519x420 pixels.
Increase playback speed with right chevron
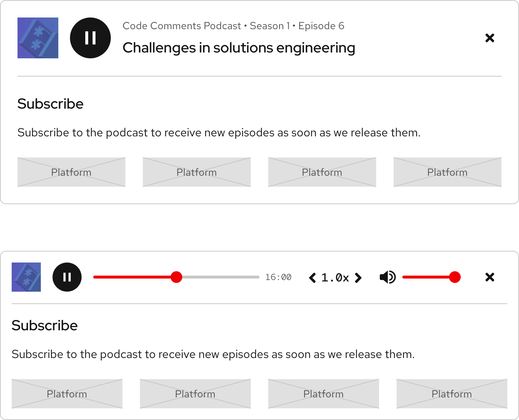pyautogui.click(x=359, y=277)
